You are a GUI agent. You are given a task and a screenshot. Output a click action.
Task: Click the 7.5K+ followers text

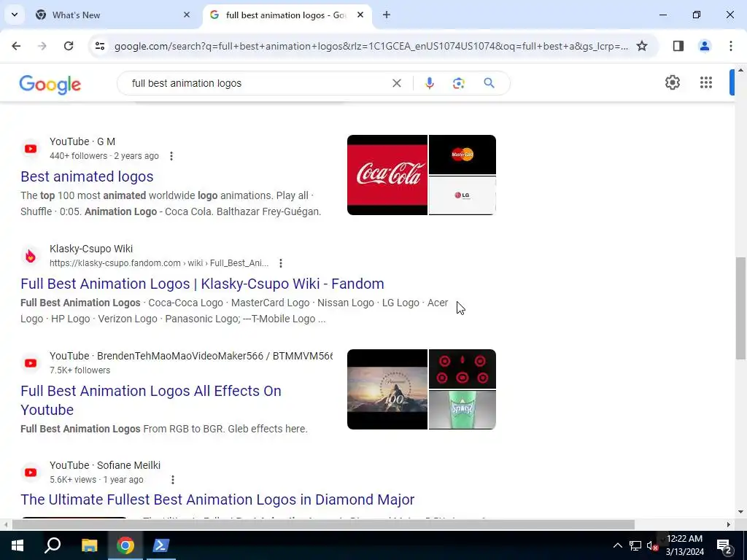pos(80,370)
